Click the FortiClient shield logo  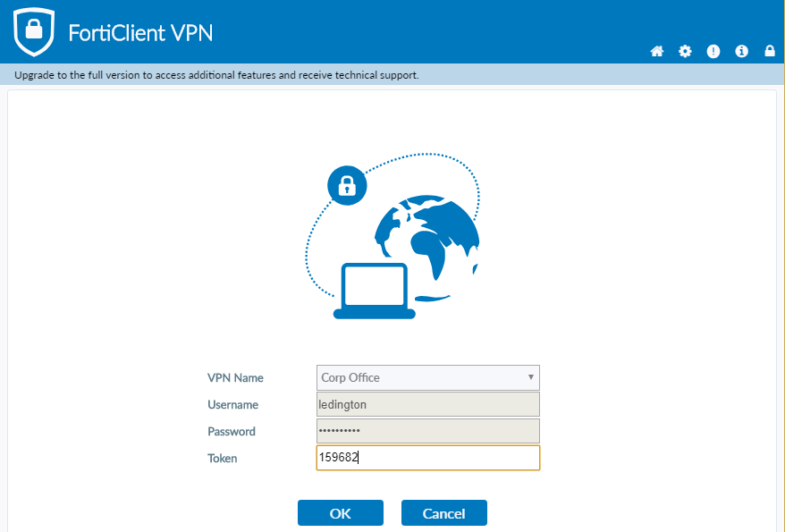click(33, 31)
